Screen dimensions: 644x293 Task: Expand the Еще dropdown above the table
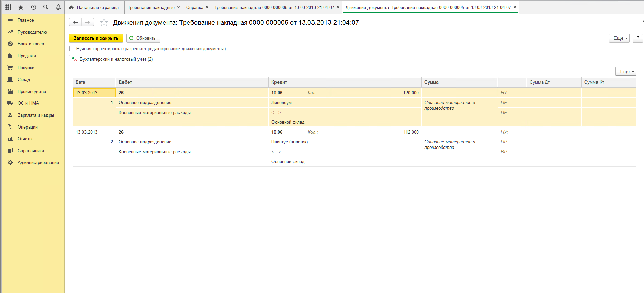point(626,71)
